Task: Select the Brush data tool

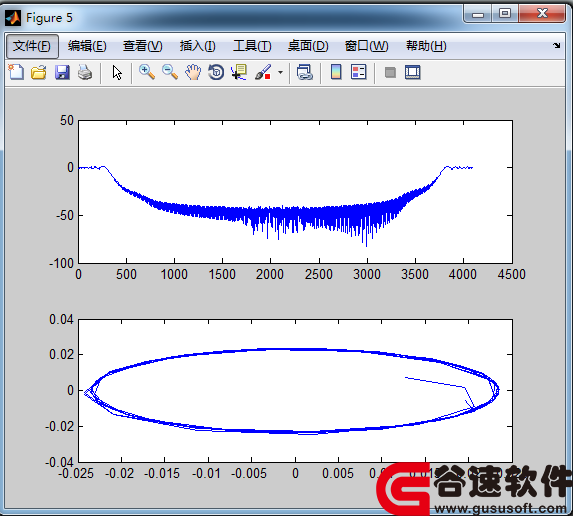Action: (x=263, y=72)
